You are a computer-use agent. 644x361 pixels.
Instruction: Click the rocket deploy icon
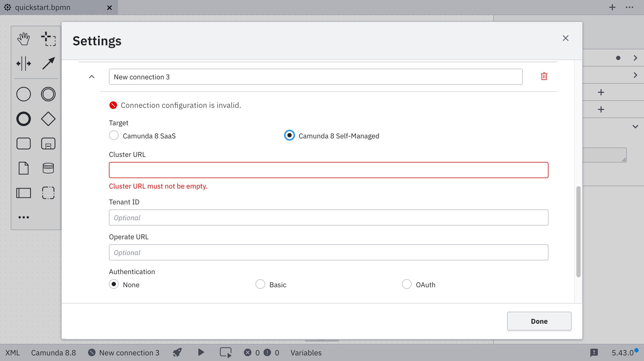click(x=177, y=352)
